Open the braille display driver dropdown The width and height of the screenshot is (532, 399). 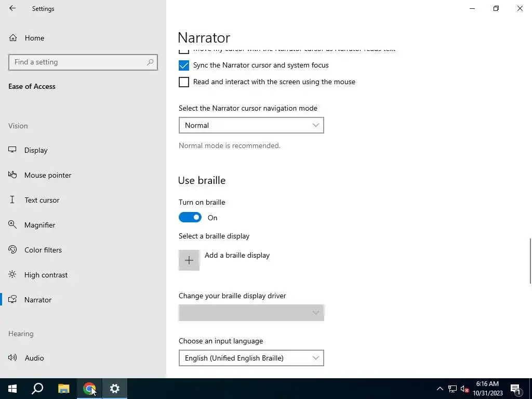[251, 313]
